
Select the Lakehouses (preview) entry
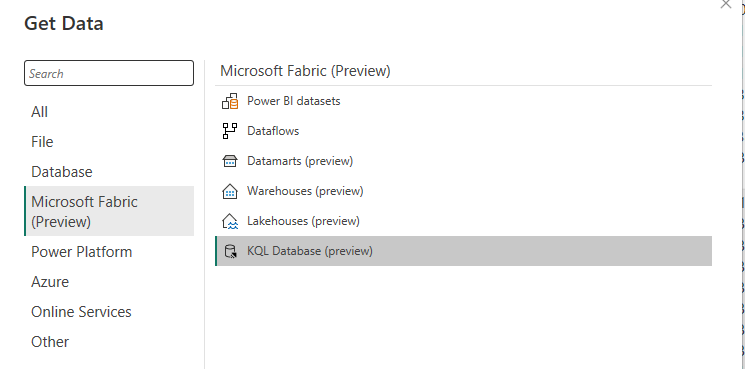coord(463,221)
